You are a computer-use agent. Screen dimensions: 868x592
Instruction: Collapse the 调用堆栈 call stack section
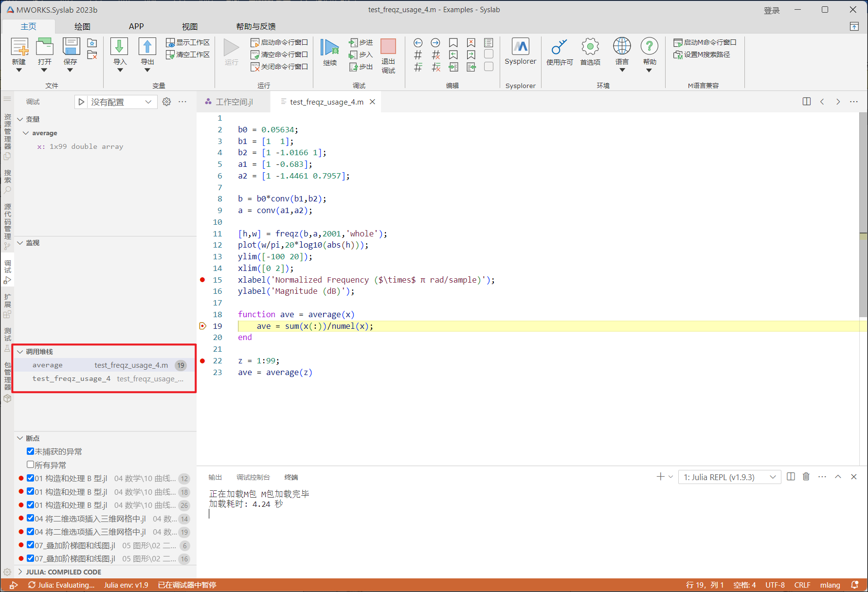pos(20,352)
